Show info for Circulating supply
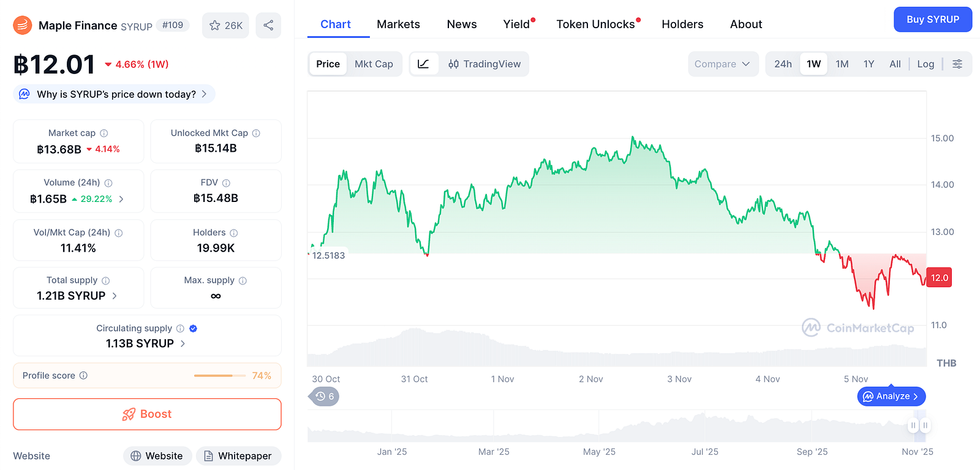Image resolution: width=980 pixels, height=470 pixels. pos(180,328)
